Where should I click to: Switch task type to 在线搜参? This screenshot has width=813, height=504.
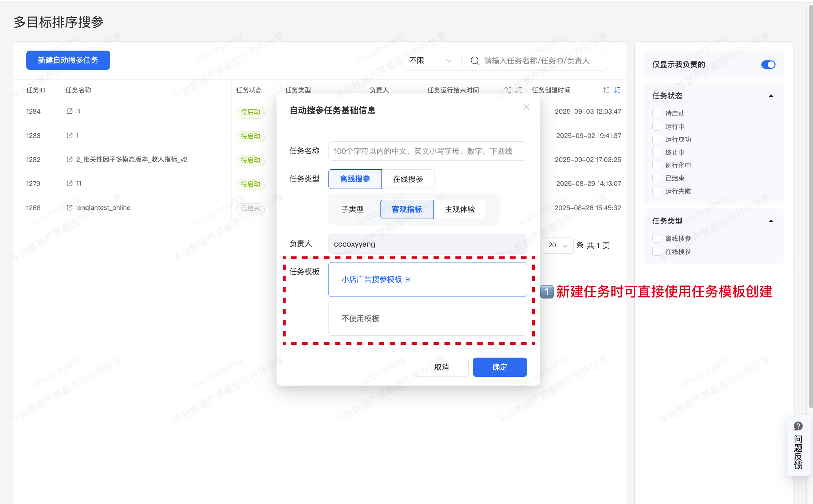[408, 179]
